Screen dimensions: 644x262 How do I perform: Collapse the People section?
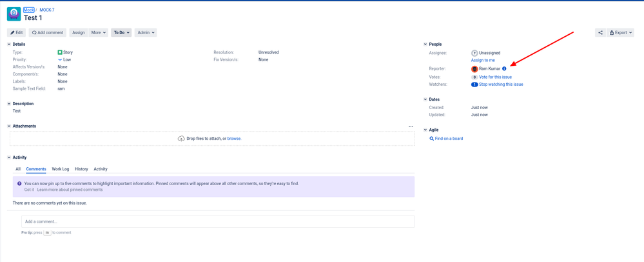tap(425, 44)
